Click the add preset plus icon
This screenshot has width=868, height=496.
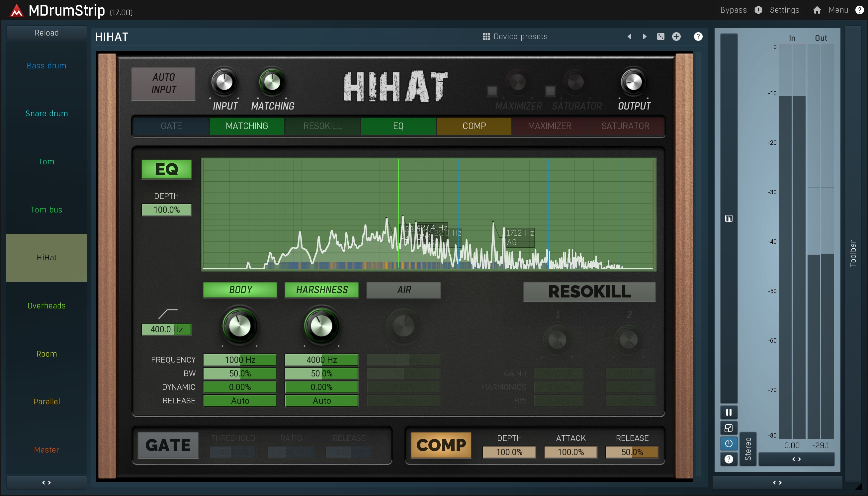676,37
